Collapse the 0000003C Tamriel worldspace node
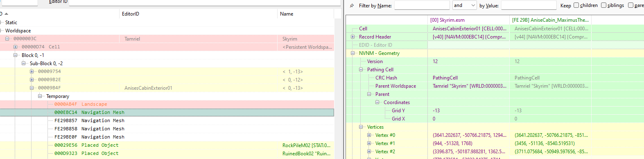The image size is (644, 159). [7, 39]
